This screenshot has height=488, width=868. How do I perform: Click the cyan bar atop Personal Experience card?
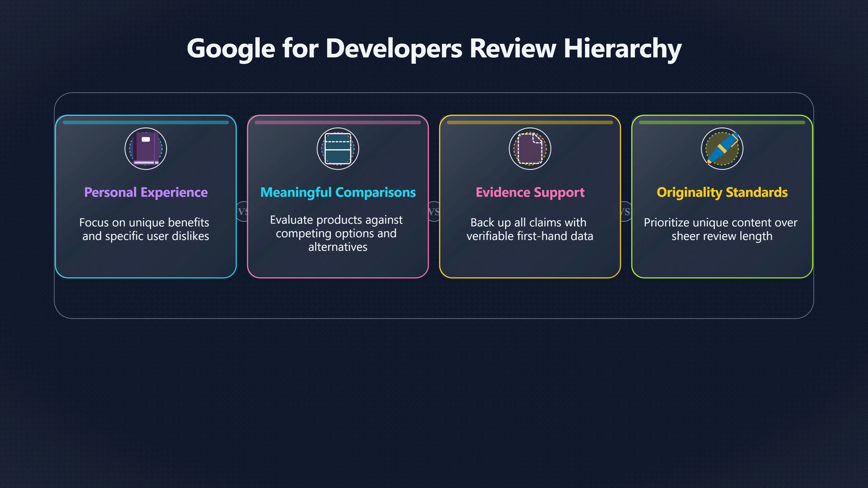coord(146,122)
